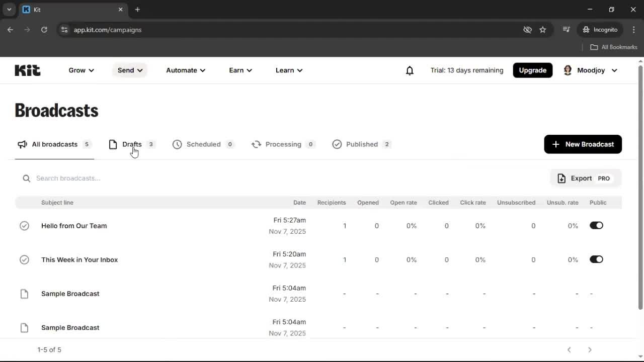Viewport: 644px width, 362px height.
Task: Click the Upgrade button
Action: tap(532, 70)
